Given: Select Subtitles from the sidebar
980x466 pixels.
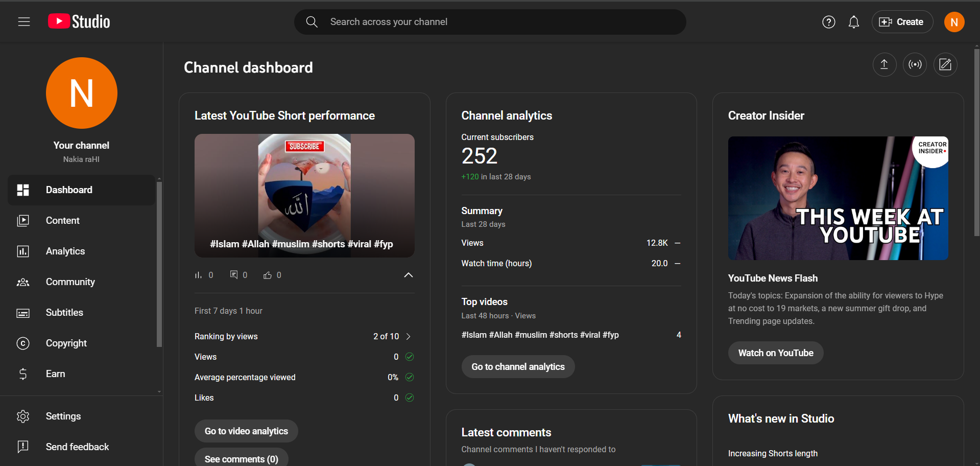Looking at the screenshot, I should [x=81, y=313].
